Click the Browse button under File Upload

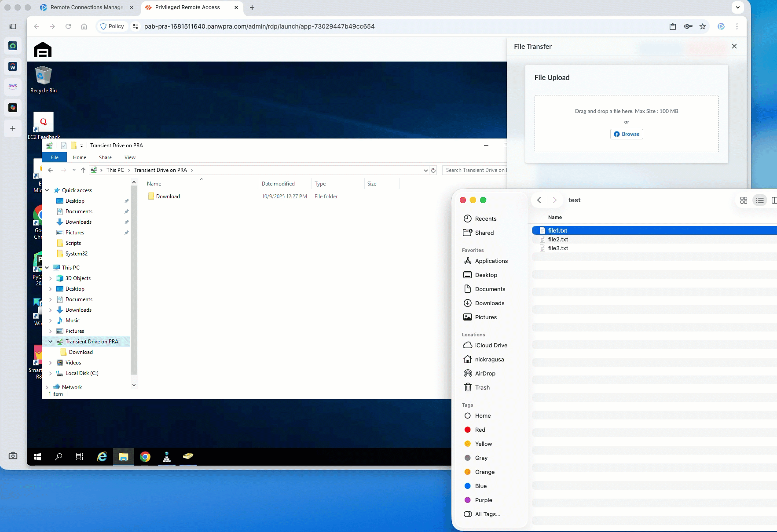point(627,134)
